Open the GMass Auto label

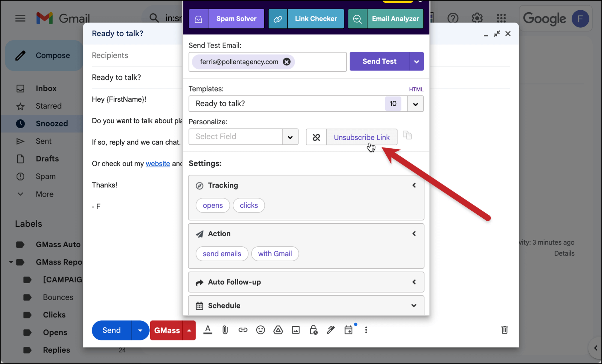(x=58, y=244)
